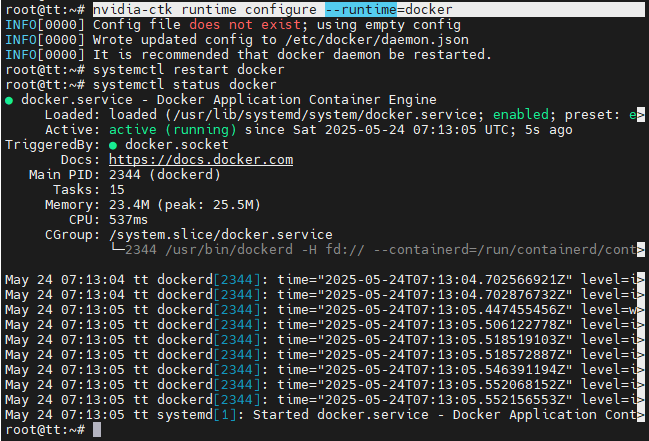Click the log timestamp 07:13:05.518519103Z
Image resolution: width=649 pixels, height=441 pixels.
pyautogui.click(x=489, y=340)
